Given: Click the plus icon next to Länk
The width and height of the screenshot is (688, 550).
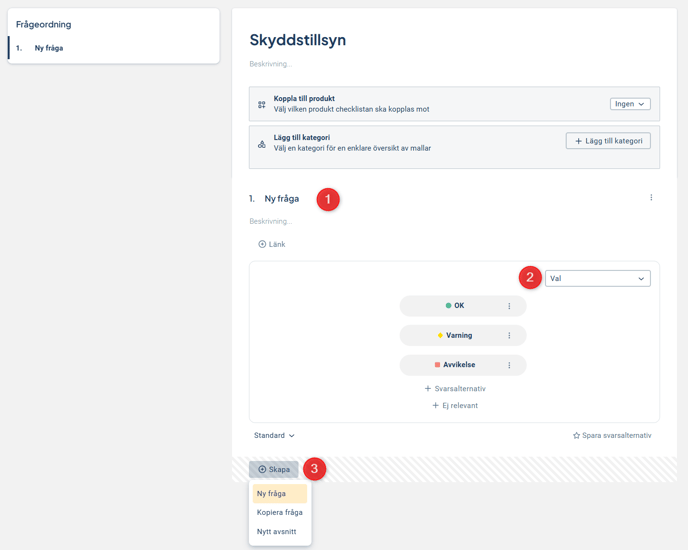Looking at the screenshot, I should pos(262,244).
